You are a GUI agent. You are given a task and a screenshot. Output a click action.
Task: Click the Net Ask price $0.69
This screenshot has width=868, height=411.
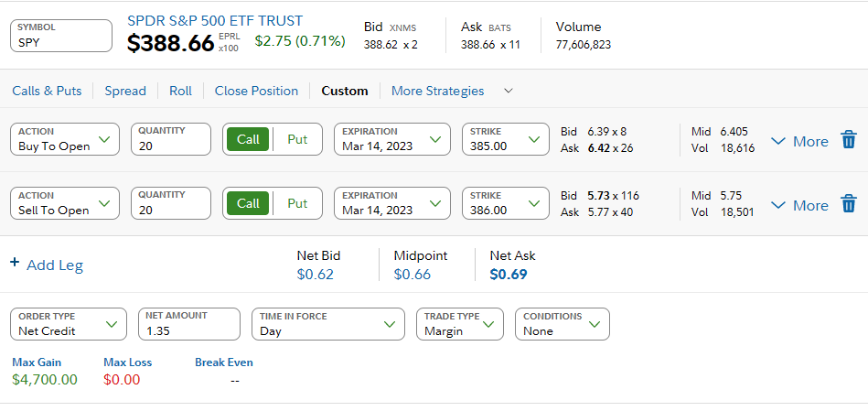coord(509,274)
